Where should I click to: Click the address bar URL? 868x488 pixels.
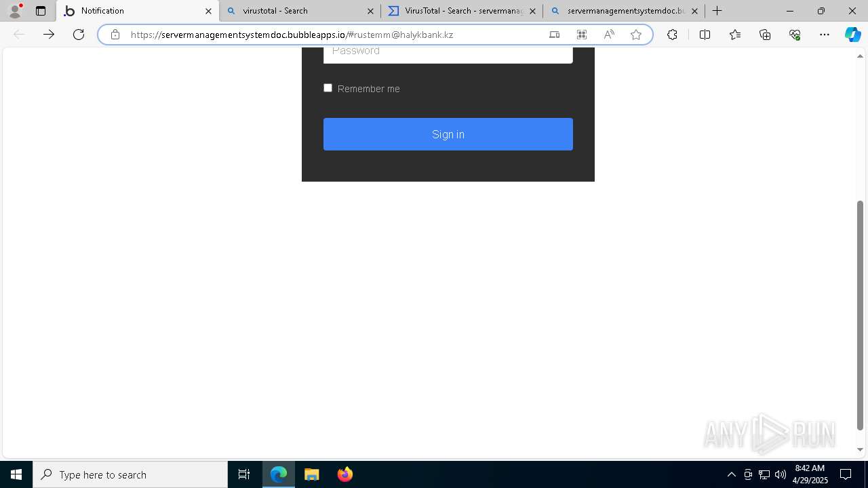tap(292, 35)
